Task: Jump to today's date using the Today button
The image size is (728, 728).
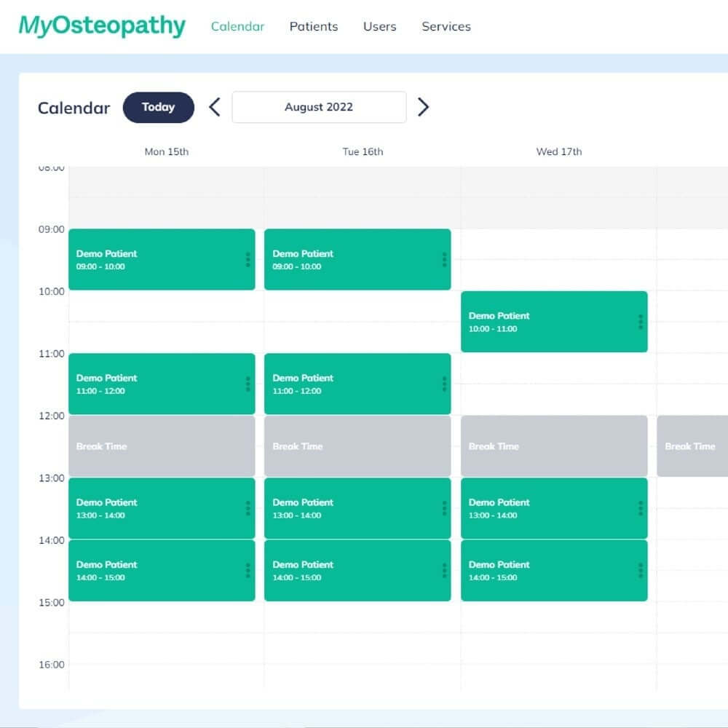Action: coord(159,107)
